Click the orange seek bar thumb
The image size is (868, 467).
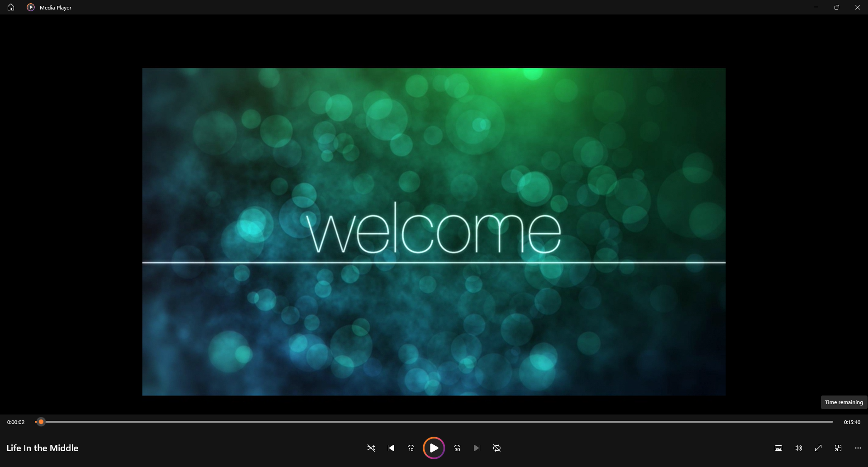[41, 422]
